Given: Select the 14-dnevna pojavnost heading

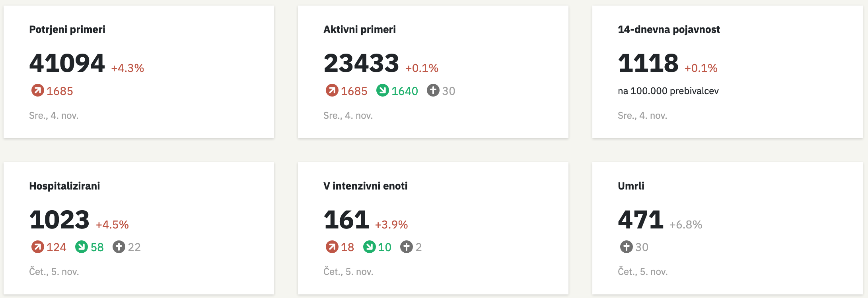Looking at the screenshot, I should click(669, 29).
